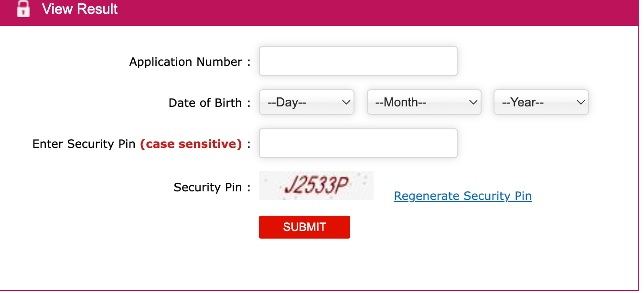Image resolution: width=644 pixels, height=293 pixels.
Task: Click the lock icon in header
Action: [23, 9]
